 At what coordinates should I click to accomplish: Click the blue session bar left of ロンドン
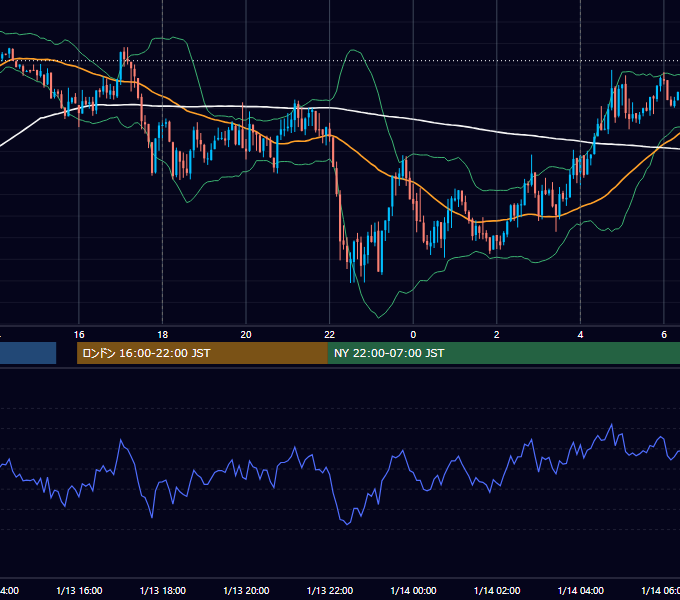[x=28, y=353]
